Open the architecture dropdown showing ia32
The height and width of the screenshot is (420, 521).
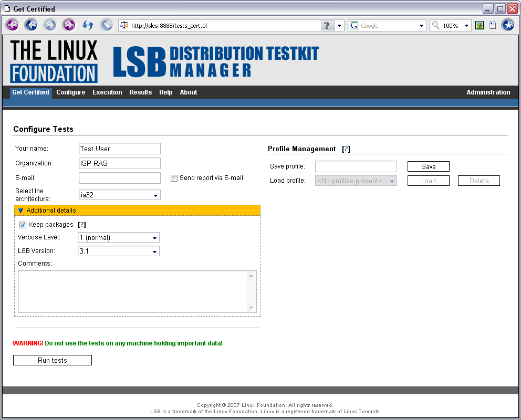tap(120, 195)
